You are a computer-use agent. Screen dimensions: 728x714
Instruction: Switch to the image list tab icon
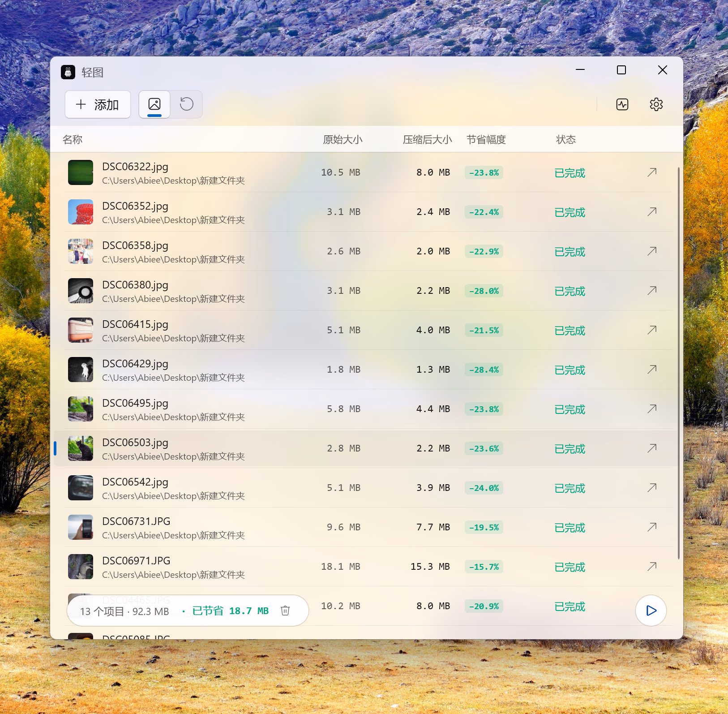tap(154, 104)
